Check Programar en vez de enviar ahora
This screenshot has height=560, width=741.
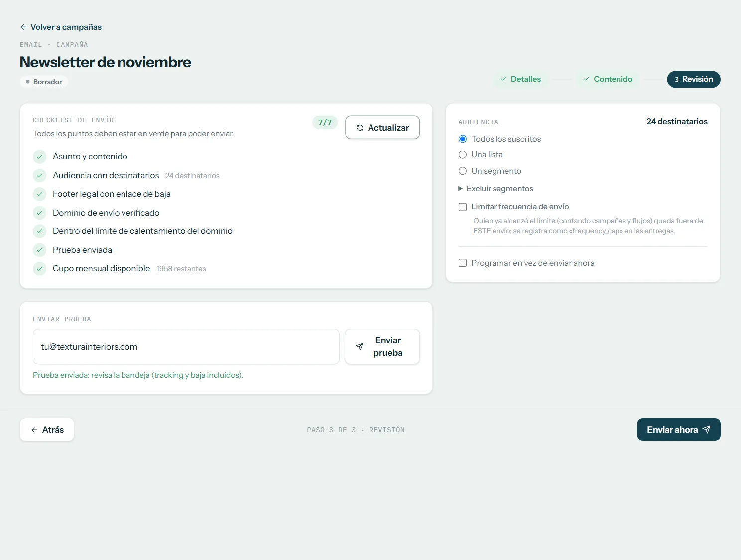click(462, 263)
